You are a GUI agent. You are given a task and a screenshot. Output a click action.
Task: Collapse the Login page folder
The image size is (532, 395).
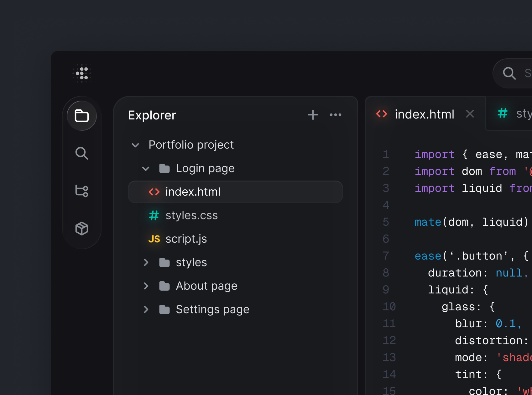(x=146, y=169)
